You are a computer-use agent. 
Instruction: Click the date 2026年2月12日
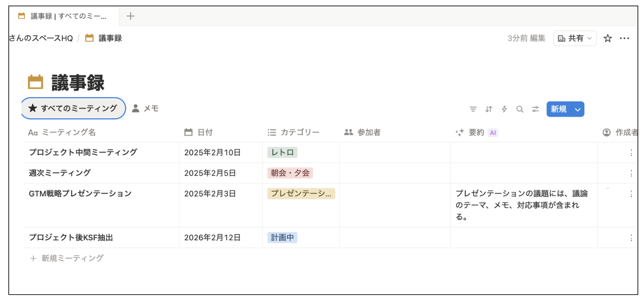pos(212,237)
